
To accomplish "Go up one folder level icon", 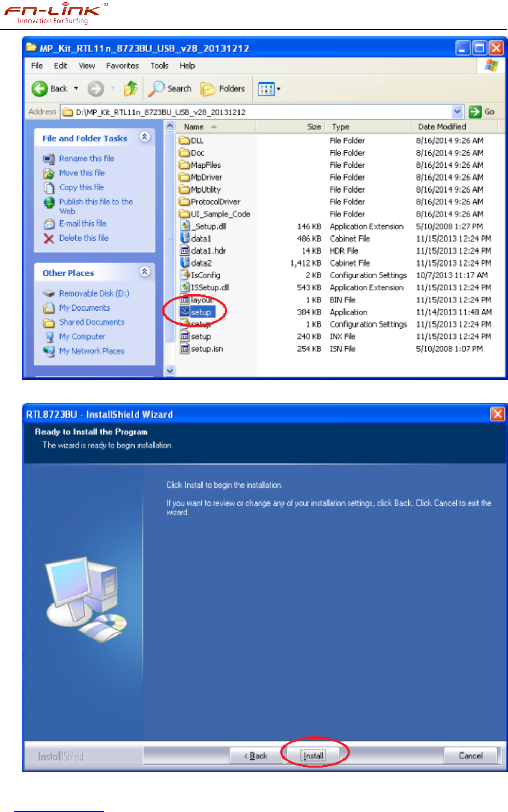I will coord(130,88).
